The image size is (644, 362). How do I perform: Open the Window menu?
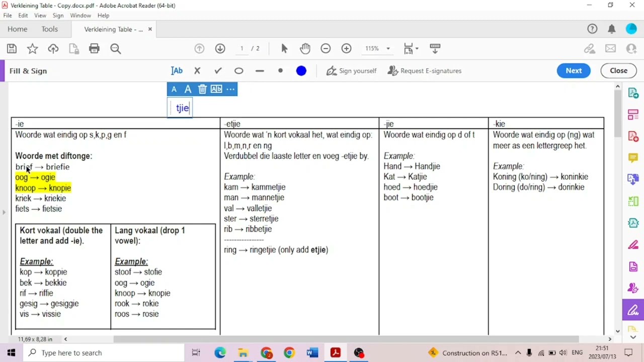point(80,16)
